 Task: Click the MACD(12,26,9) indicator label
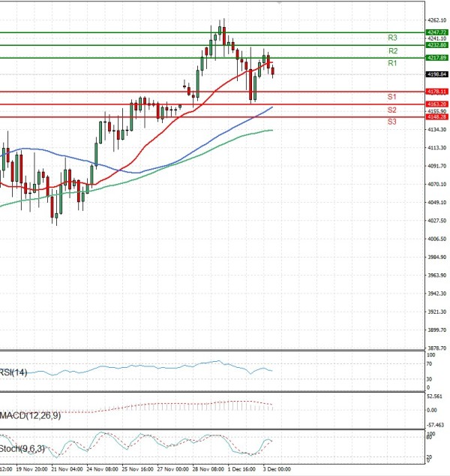[29, 414]
